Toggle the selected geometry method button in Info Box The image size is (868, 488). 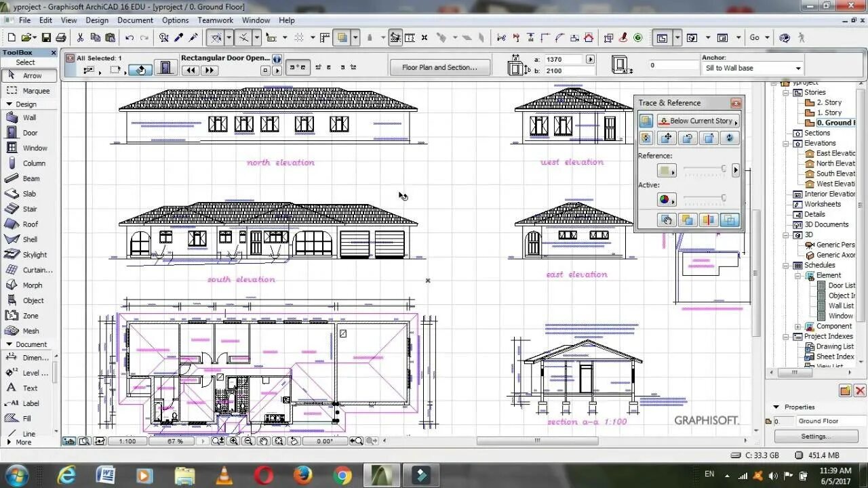pos(297,67)
